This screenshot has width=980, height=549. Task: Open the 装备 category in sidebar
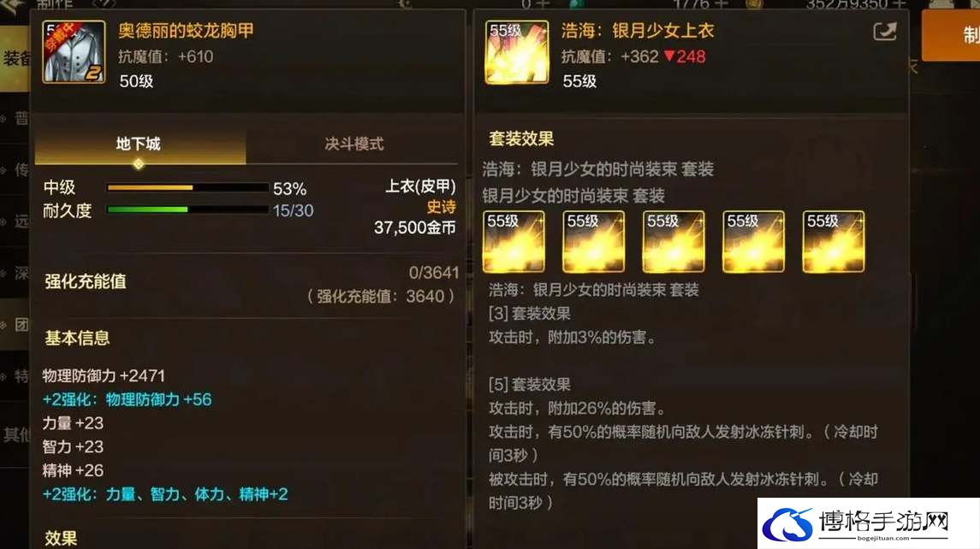coord(15,58)
